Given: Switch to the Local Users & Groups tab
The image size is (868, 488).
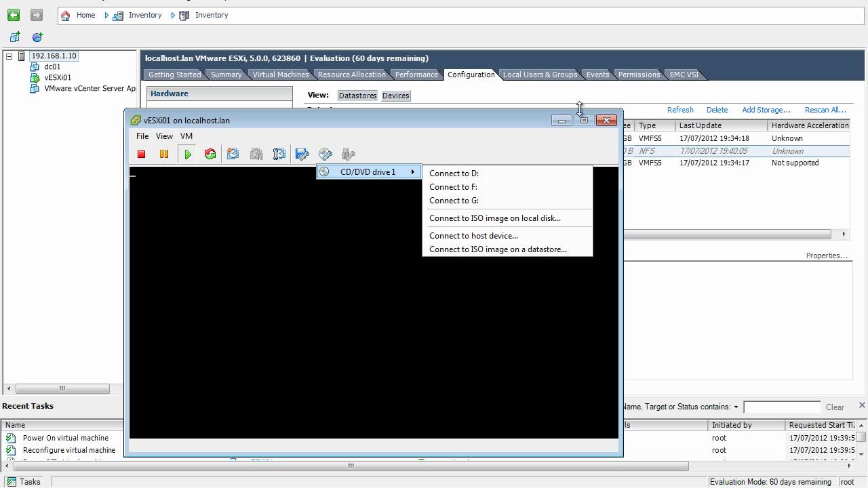Looking at the screenshot, I should [x=540, y=75].
